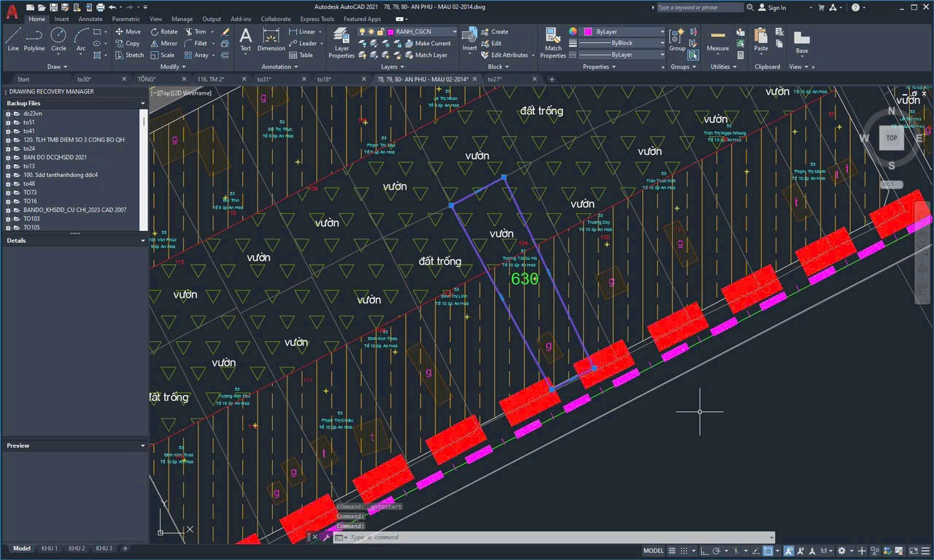Click Sign In button
This screenshot has height=560, width=934.
pos(772,7)
